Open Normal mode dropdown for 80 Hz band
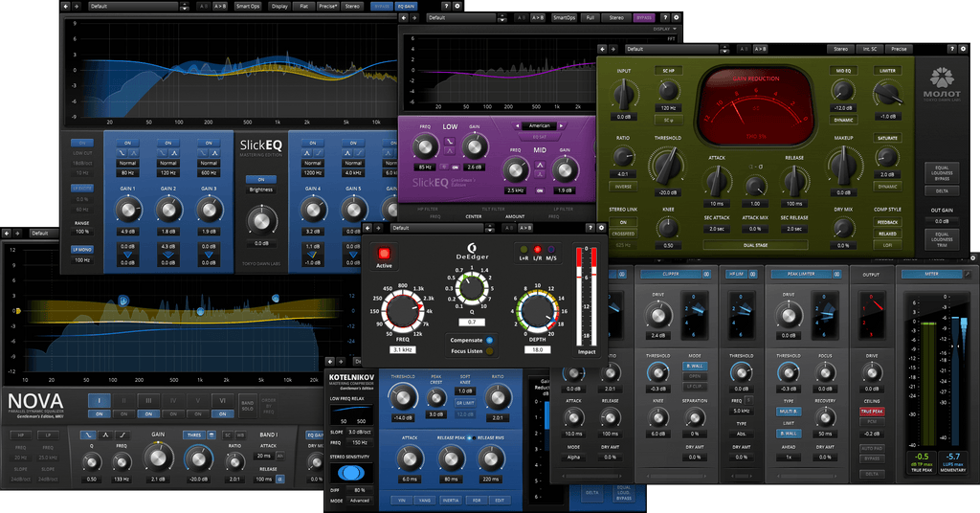Image resolution: width=980 pixels, height=513 pixels. pos(127,163)
